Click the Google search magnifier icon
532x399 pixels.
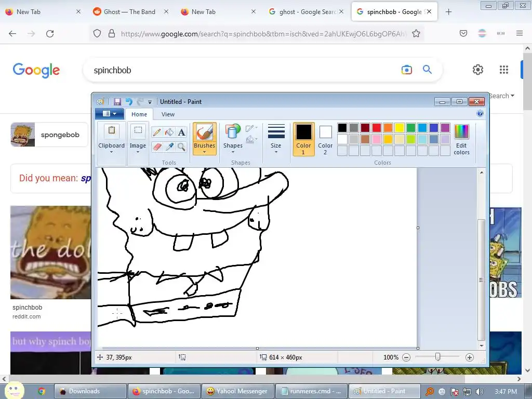pos(427,70)
